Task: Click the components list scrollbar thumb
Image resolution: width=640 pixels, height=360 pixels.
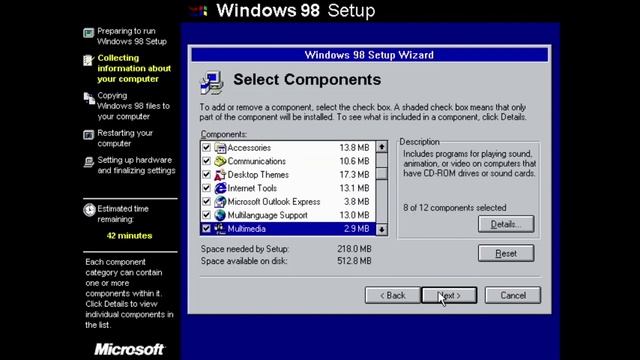Action: (382, 173)
